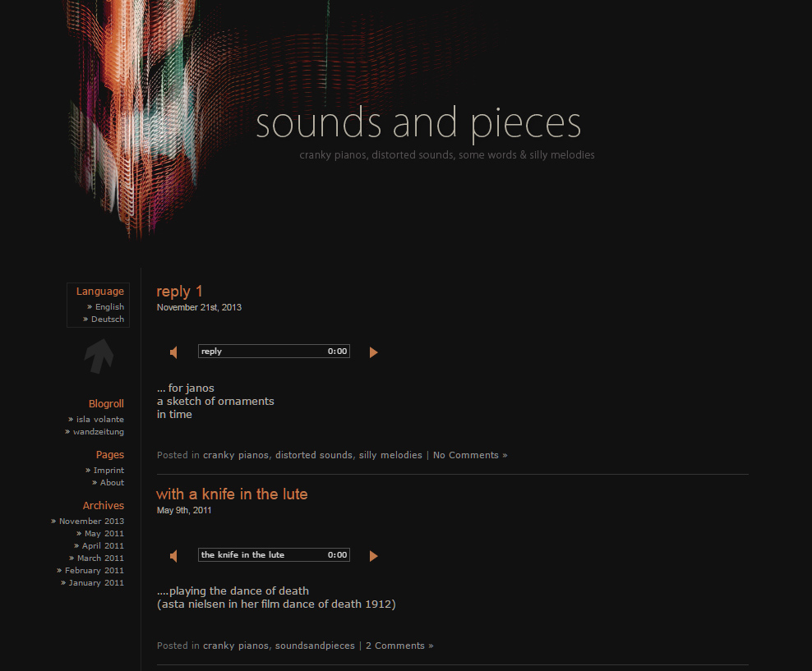The height and width of the screenshot is (671, 812).
Task: Mute the 'reply' player speaker icon
Action: [174, 352]
